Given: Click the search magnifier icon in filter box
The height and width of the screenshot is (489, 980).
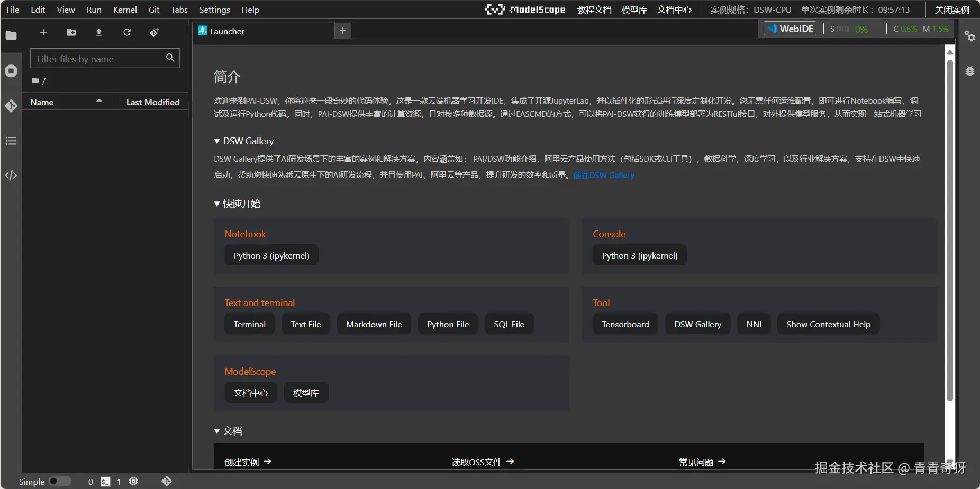Looking at the screenshot, I should point(170,58).
